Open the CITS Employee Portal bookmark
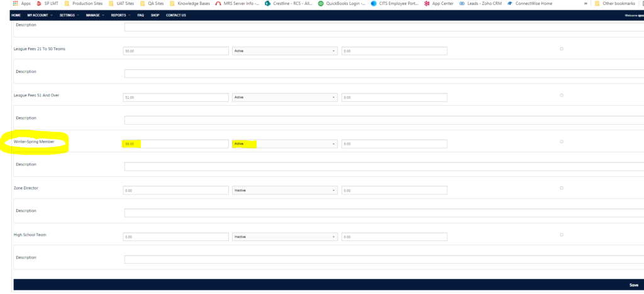The height and width of the screenshot is (294, 644). [x=396, y=4]
